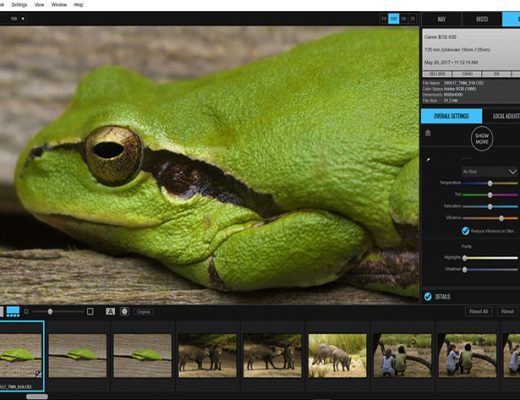Viewport: 520px width, 400px height.
Task: Click the Original button
Action: point(143,312)
